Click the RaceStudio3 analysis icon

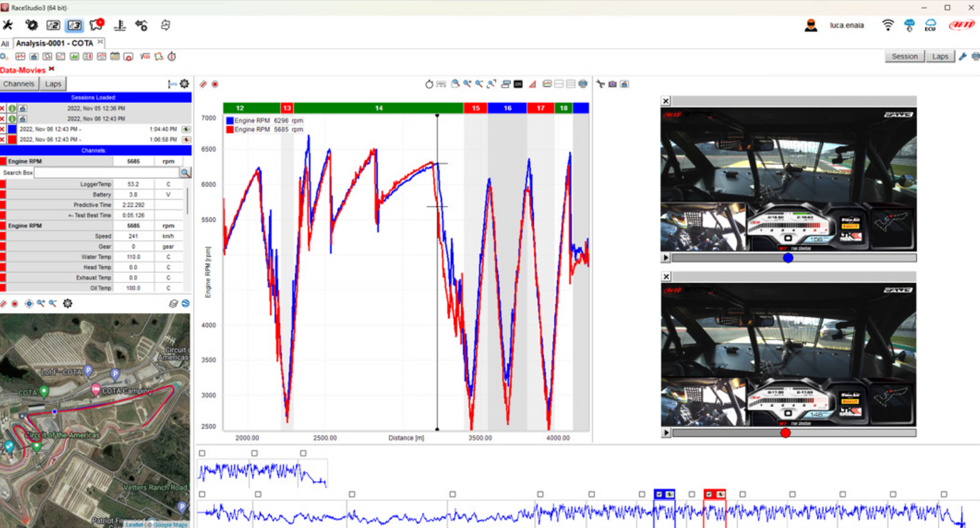(x=75, y=25)
